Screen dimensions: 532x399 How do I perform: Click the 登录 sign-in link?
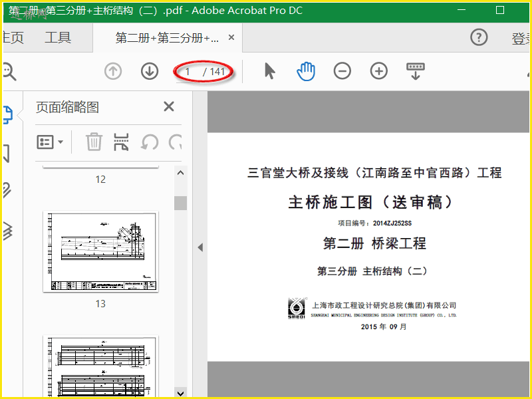click(x=521, y=39)
